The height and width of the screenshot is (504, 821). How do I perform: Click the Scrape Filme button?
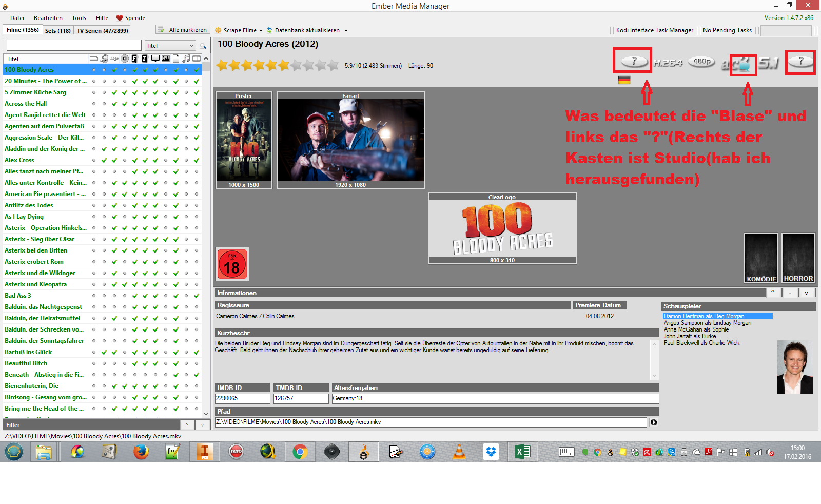click(x=235, y=30)
